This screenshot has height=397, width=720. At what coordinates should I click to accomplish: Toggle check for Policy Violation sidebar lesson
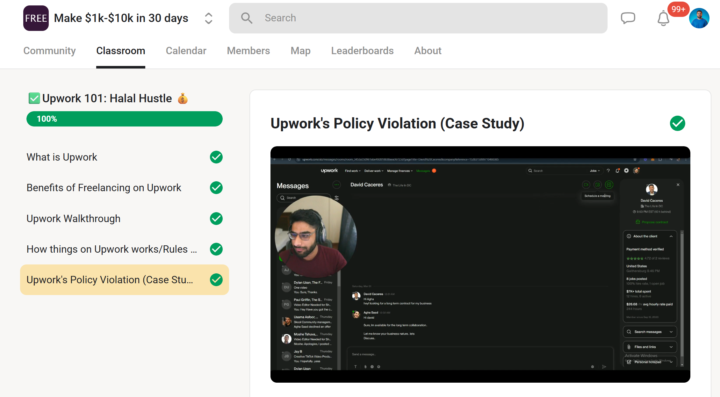(x=216, y=280)
